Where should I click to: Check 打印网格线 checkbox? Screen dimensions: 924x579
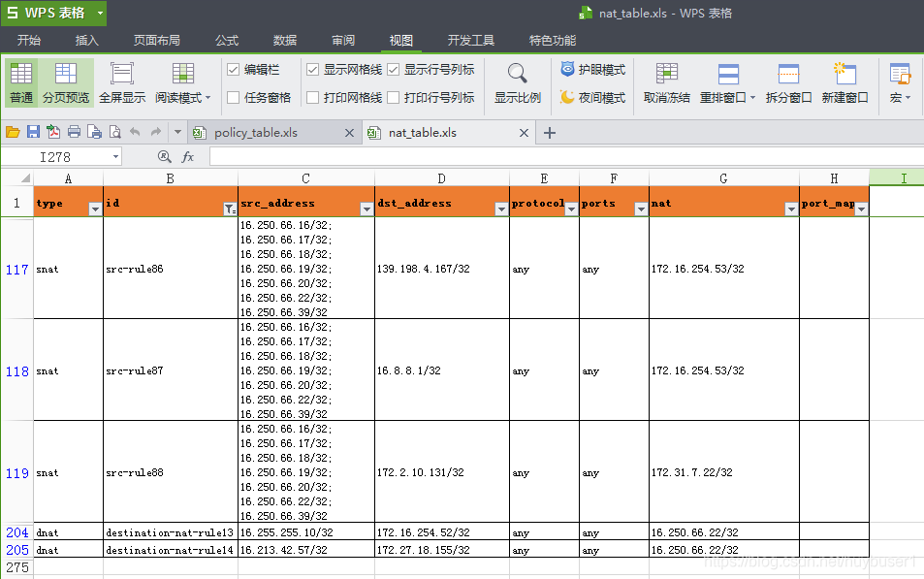[313, 97]
